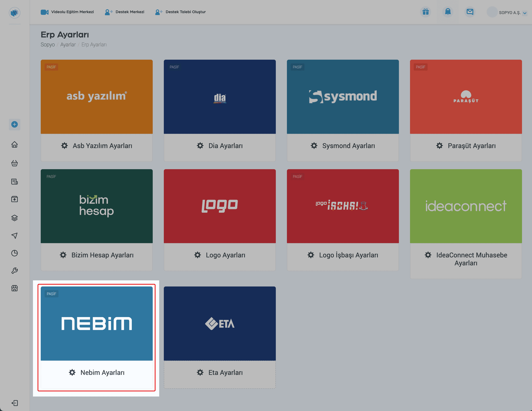Open Destek Merkezi link
Viewport: 532px width, 411px height.
124,12
